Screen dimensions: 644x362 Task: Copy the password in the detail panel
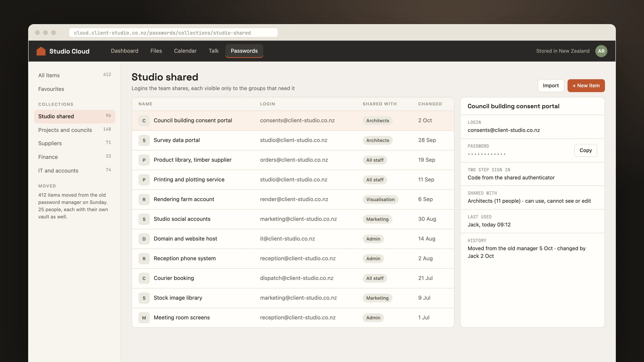[585, 150]
